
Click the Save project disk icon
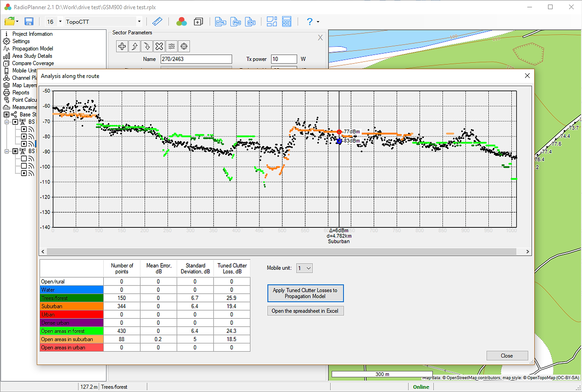29,22
